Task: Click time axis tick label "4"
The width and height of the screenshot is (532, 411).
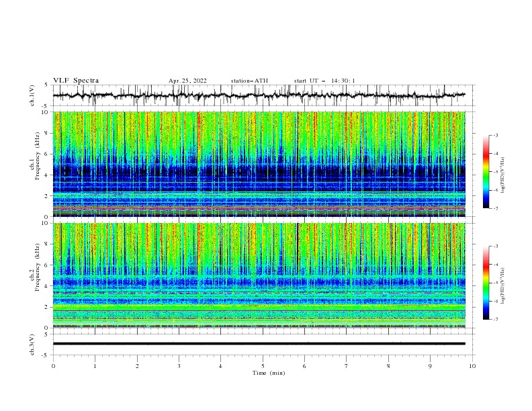Action: tap(220, 366)
